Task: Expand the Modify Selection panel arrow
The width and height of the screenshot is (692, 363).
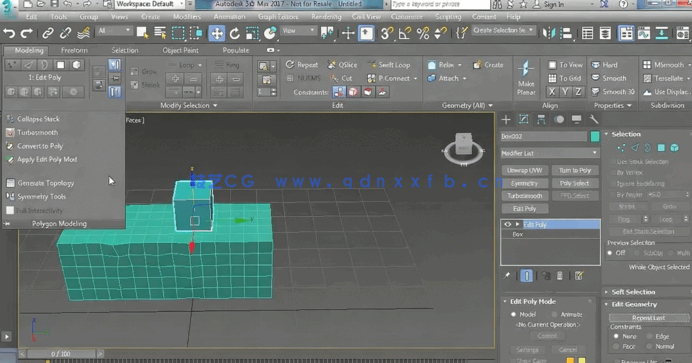Action: pos(215,105)
